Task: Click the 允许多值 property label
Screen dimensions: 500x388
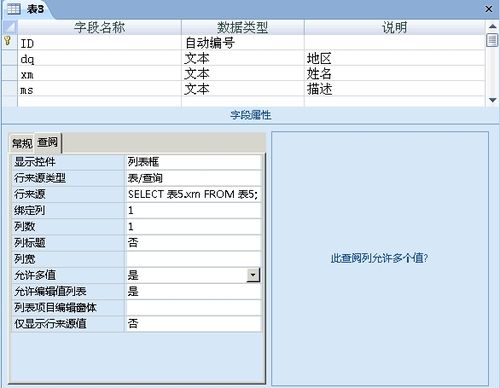Action: [68, 275]
